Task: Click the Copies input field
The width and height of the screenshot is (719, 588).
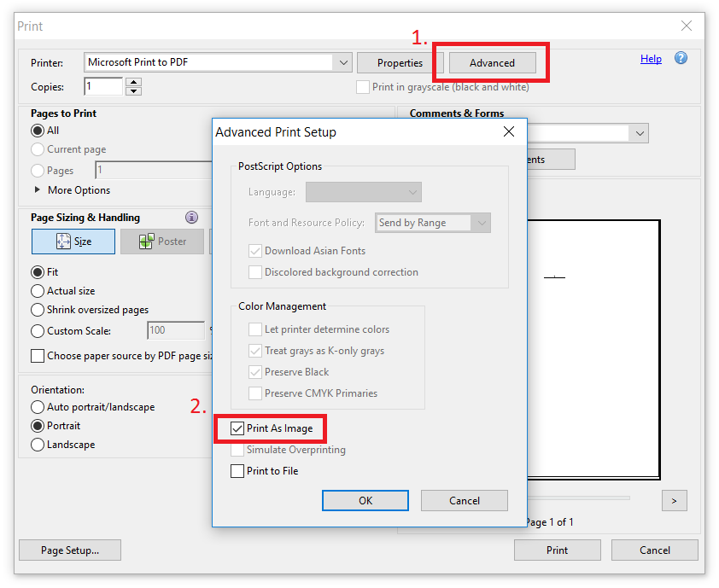Action: coord(103,86)
